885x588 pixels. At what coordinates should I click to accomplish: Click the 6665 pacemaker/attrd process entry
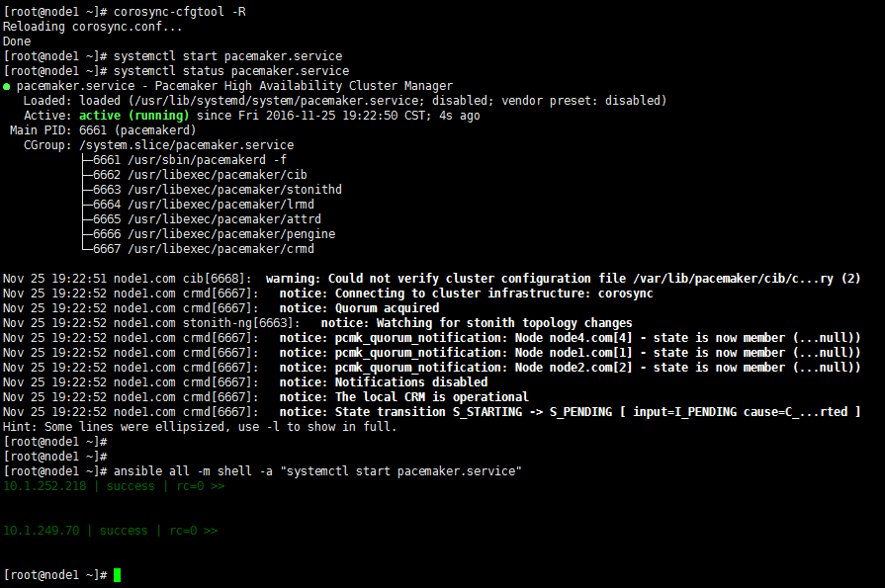[207, 219]
